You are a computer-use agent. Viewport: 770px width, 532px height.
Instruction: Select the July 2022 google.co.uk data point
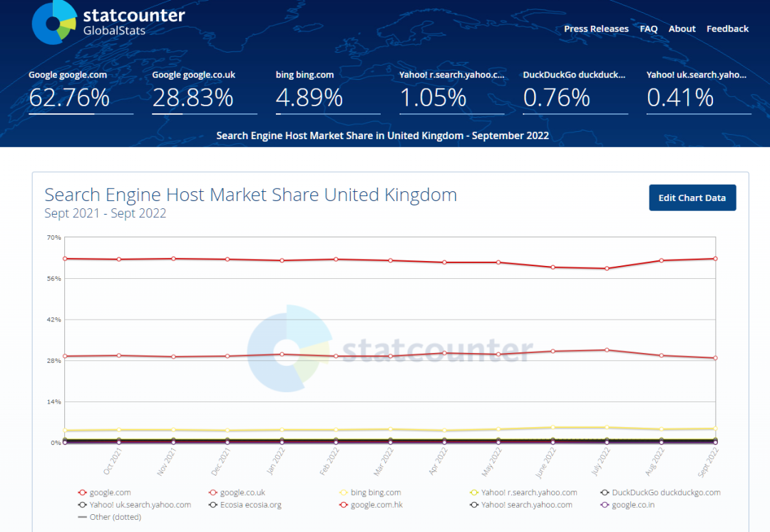coord(607,350)
